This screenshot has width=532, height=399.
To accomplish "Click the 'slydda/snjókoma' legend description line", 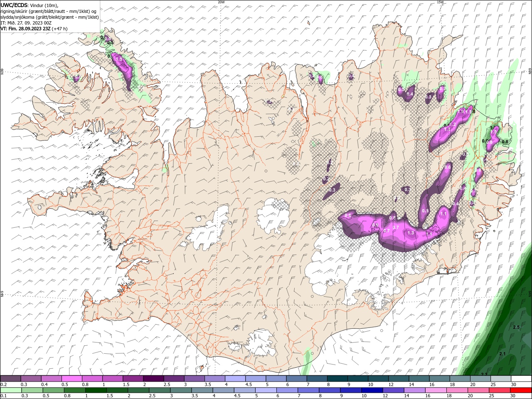I will point(50,17).
